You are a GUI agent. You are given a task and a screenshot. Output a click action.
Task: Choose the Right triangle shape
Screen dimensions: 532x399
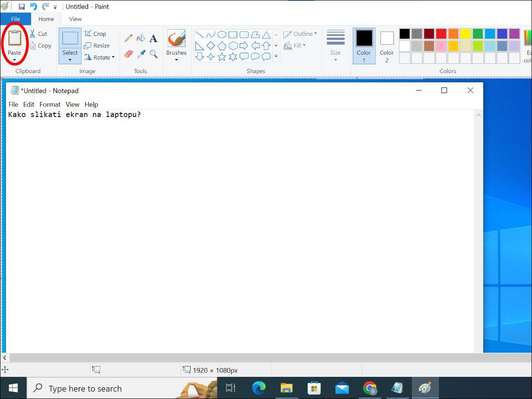199,46
